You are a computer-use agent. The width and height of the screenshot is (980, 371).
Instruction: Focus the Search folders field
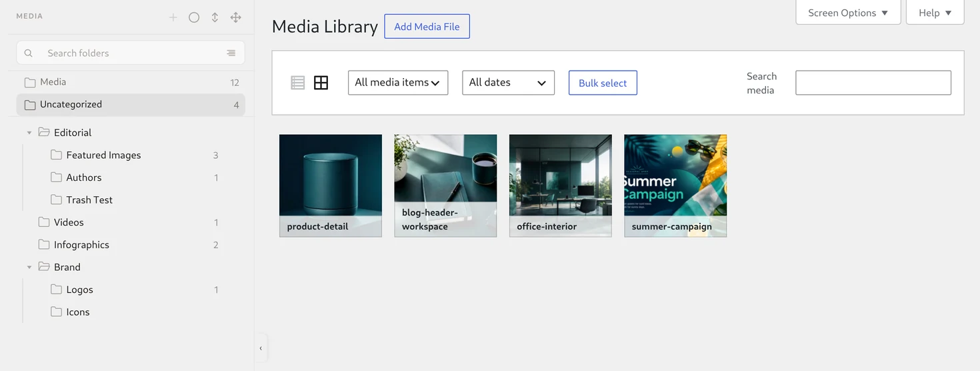131,53
